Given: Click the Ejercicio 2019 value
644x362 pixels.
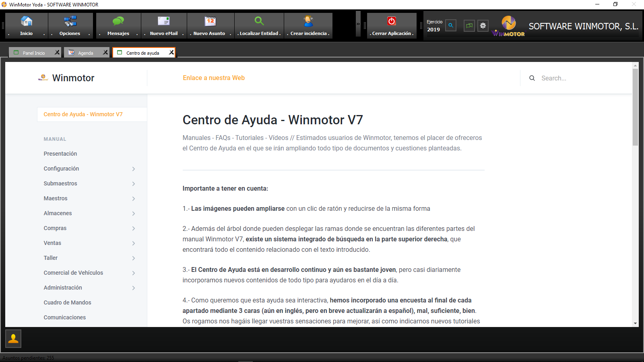Looking at the screenshot, I should tap(433, 29).
